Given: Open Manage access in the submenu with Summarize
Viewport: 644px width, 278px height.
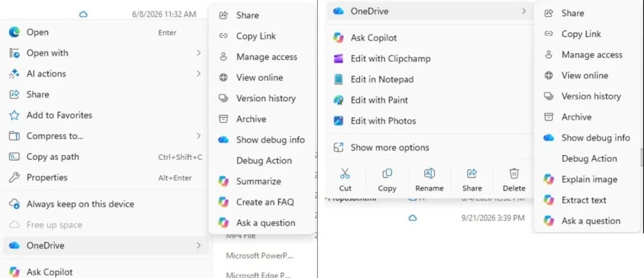Looking at the screenshot, I should 262,57.
